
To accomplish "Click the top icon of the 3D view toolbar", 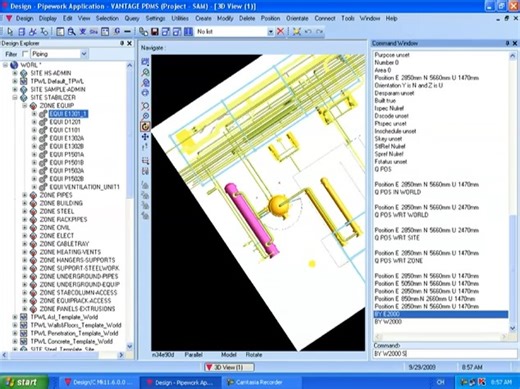I will coord(145,62).
